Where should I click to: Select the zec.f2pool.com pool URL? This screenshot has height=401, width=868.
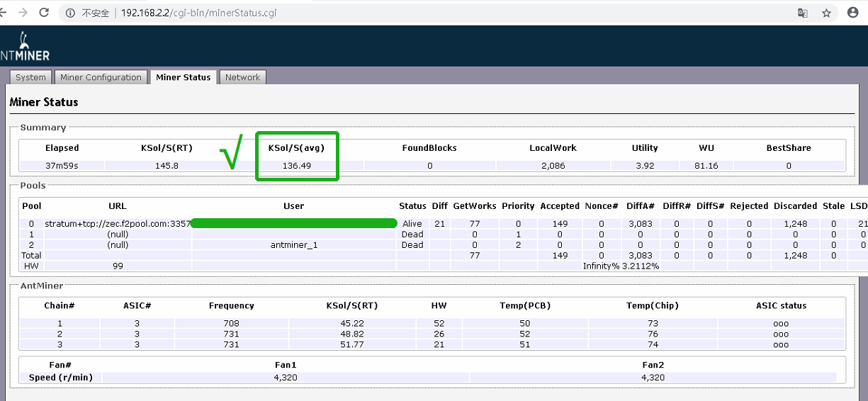[x=118, y=224]
